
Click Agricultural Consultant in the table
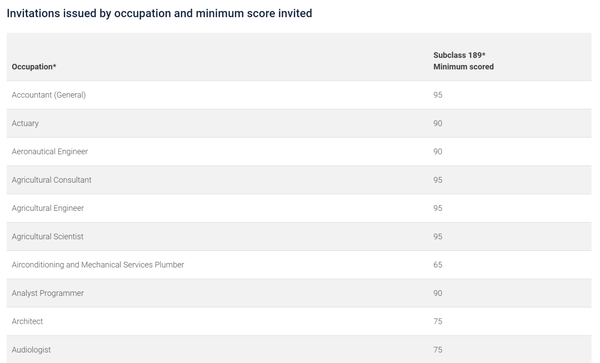coord(52,180)
